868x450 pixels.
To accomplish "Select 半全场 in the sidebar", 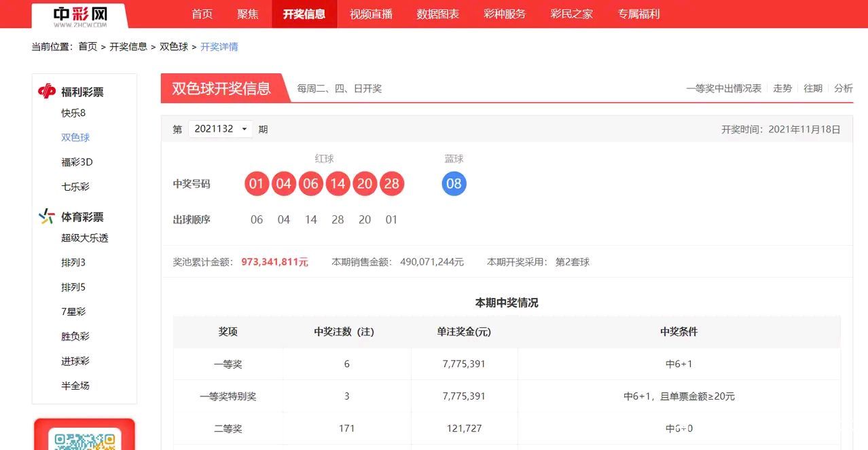I will (x=75, y=386).
